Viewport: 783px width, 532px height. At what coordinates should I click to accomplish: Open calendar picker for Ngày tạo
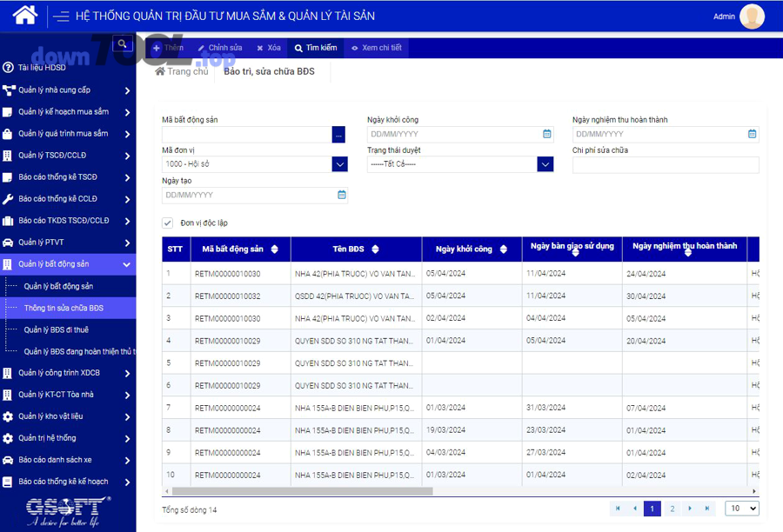point(342,195)
